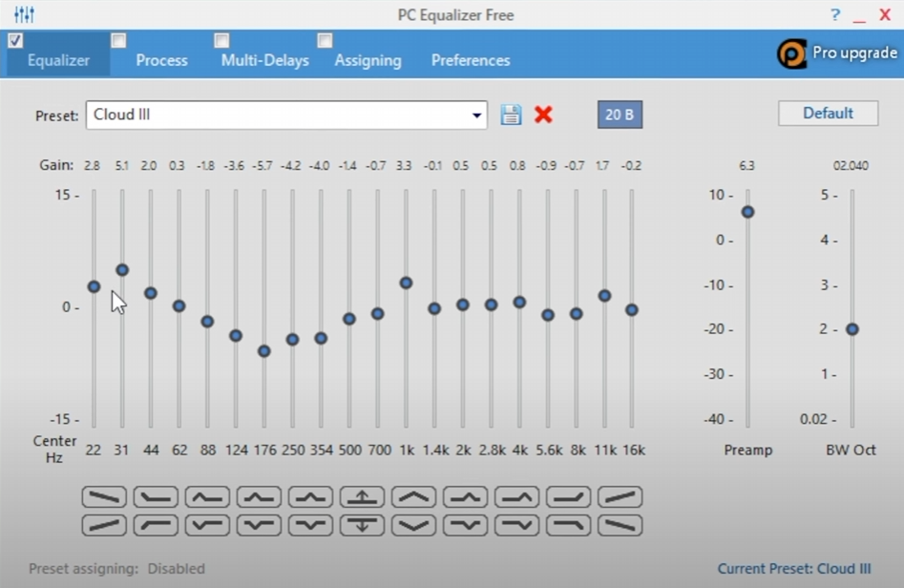Delete preset using the red X icon

(543, 115)
